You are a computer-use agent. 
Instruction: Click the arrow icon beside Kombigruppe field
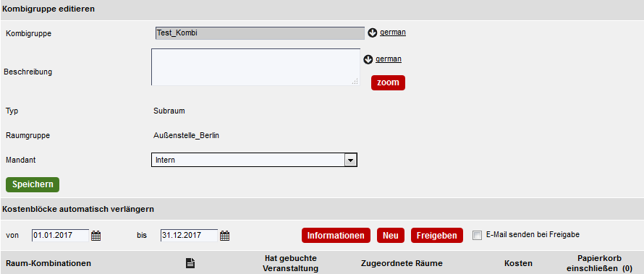click(x=373, y=33)
